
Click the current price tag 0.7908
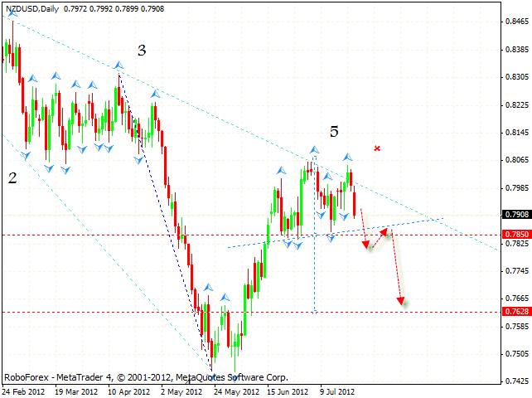[x=515, y=214]
